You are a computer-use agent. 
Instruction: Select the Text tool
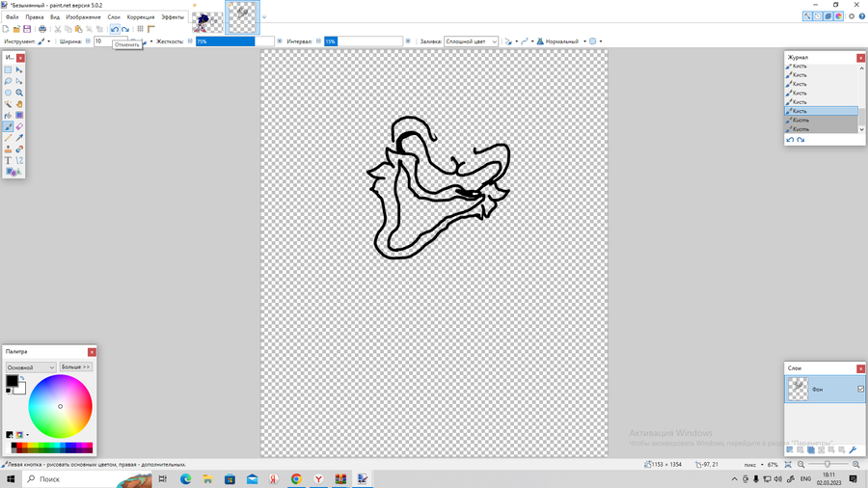coord(8,160)
